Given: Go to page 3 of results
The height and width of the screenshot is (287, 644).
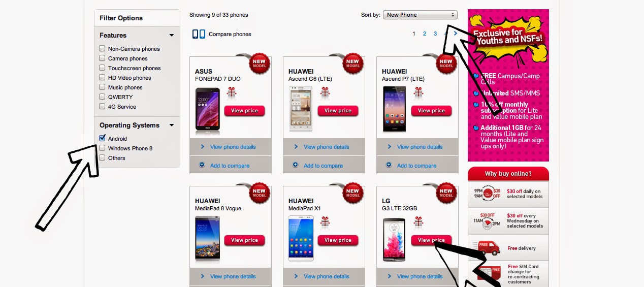Looking at the screenshot, I should pos(435,34).
